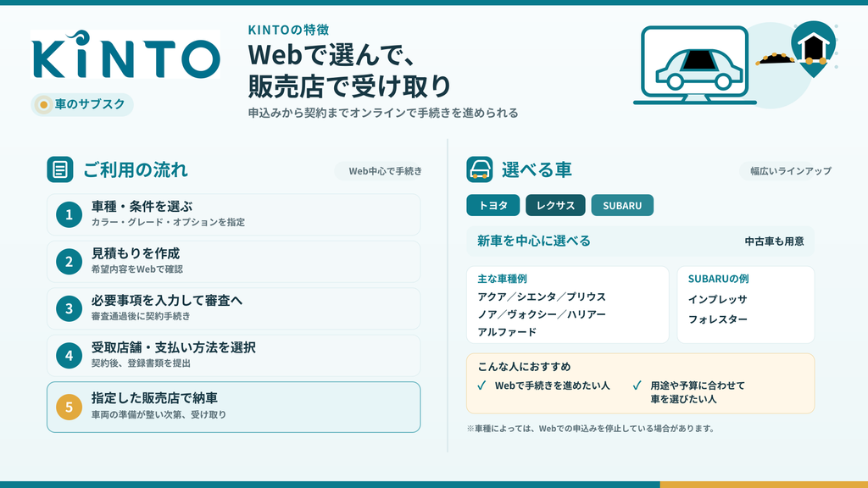The image size is (868, 488).
Task: Click the Webで選んで、販売店で受け取り headline
Action: click(350, 70)
